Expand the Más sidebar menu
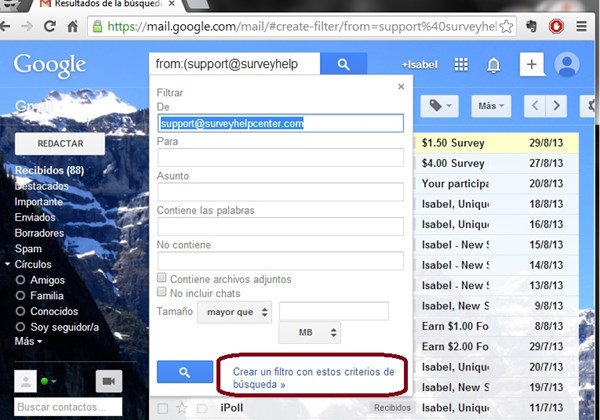The height and width of the screenshot is (420, 600). [x=28, y=341]
